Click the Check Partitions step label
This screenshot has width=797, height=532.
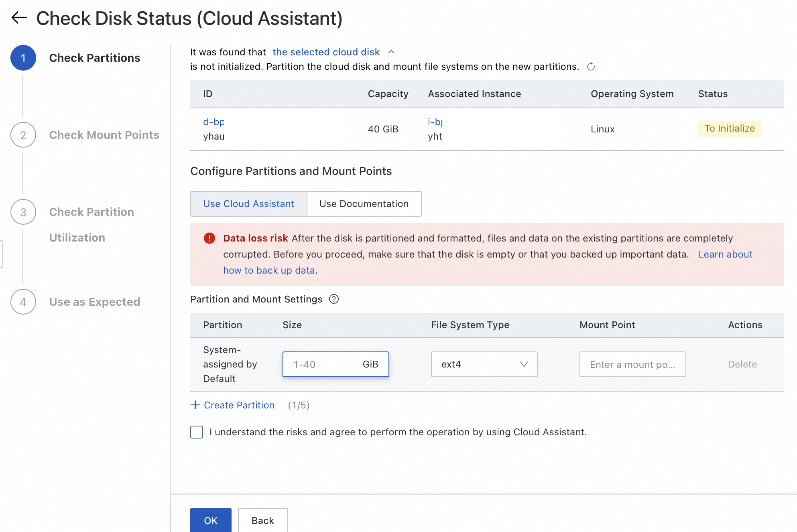pos(95,58)
